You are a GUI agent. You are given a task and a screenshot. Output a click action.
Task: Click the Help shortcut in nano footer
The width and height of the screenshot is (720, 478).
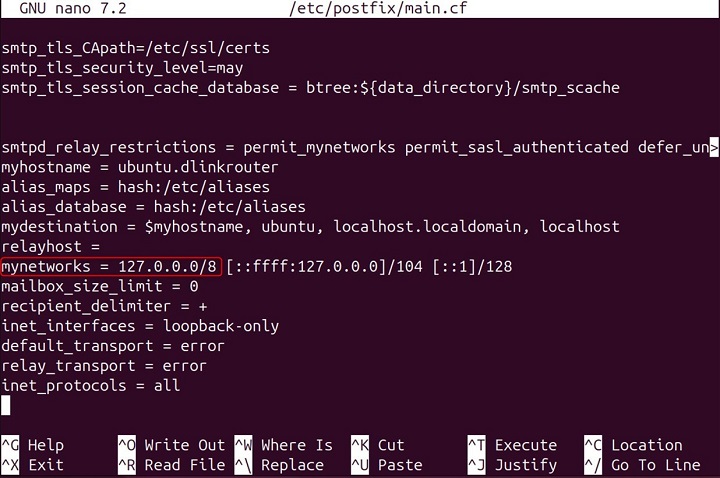tap(45, 445)
